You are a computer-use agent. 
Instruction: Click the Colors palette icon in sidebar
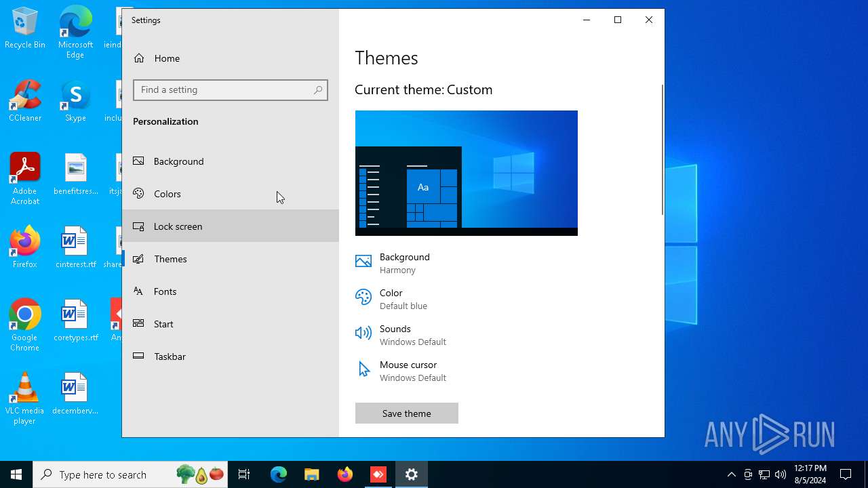pos(138,194)
